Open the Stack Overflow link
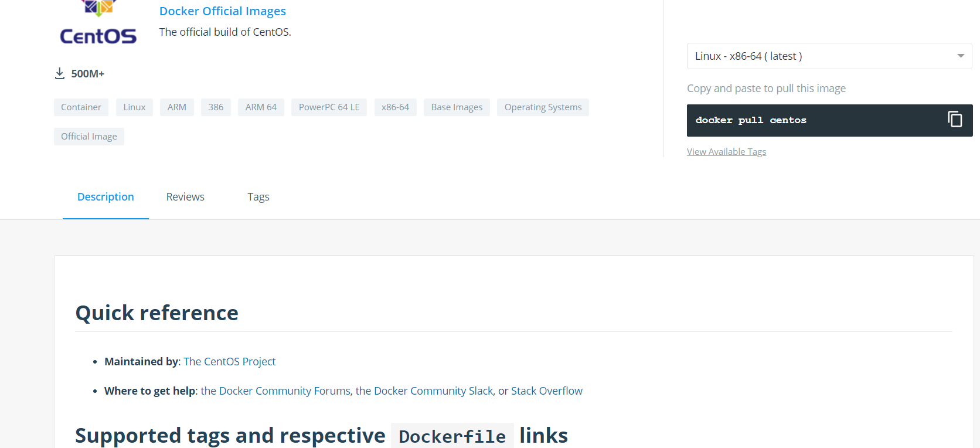The width and height of the screenshot is (980, 448). (547, 391)
